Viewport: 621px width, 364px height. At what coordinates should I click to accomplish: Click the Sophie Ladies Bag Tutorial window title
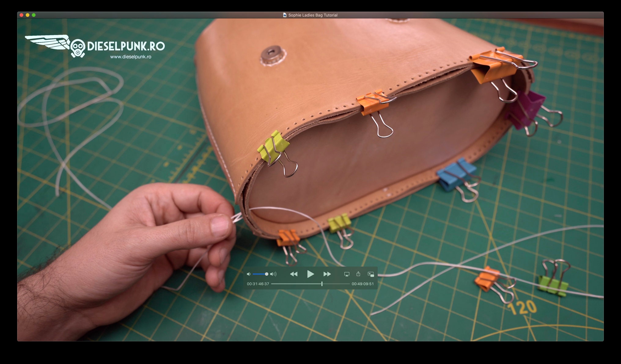313,15
